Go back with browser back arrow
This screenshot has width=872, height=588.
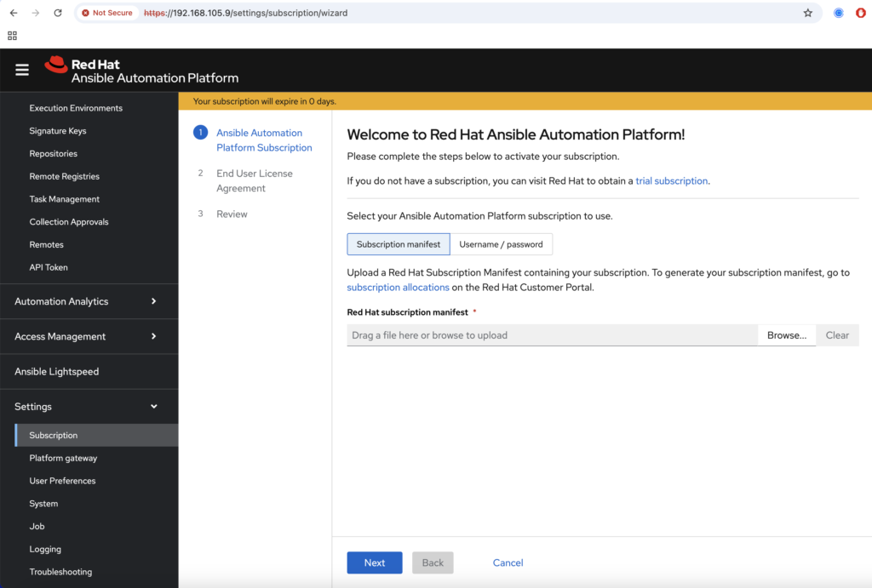click(x=14, y=13)
